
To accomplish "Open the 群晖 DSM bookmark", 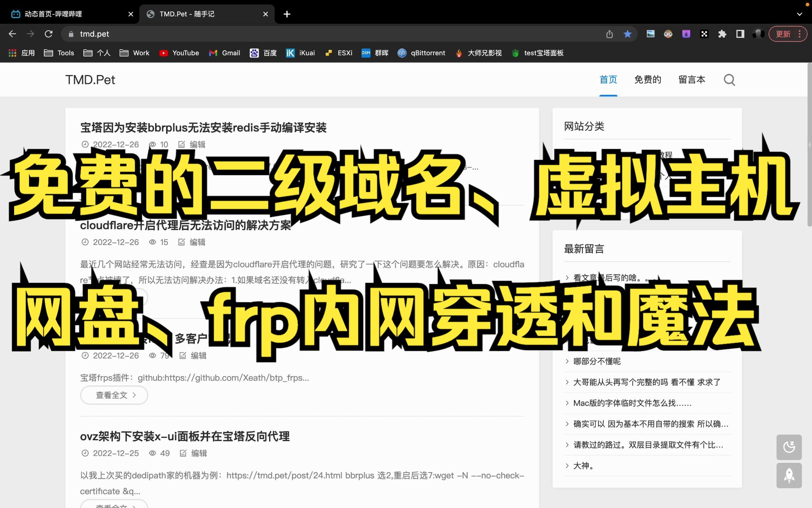I will tap(375, 53).
